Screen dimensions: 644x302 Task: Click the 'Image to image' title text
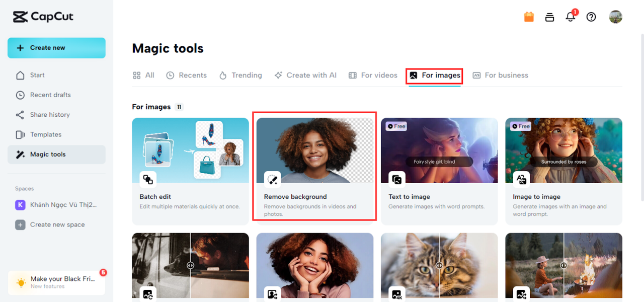(536, 197)
